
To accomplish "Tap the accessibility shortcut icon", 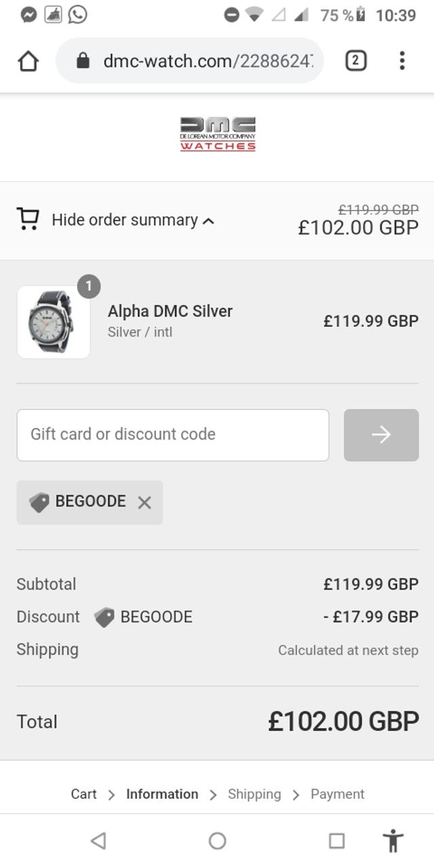I will coord(393,841).
